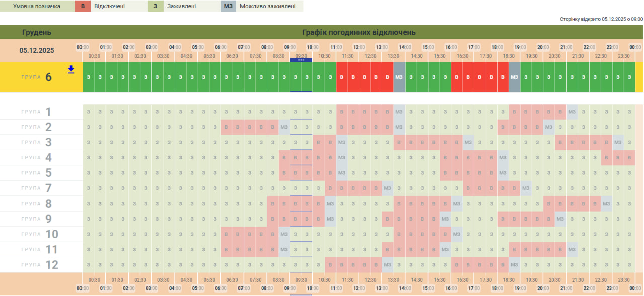The width and height of the screenshot is (644, 296).
Task: Choose the Група 10 row label
Action: coord(37,234)
